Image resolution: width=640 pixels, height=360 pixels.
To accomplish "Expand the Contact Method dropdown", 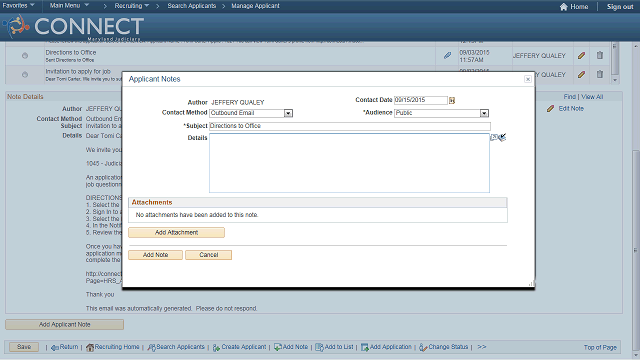I will [288, 113].
